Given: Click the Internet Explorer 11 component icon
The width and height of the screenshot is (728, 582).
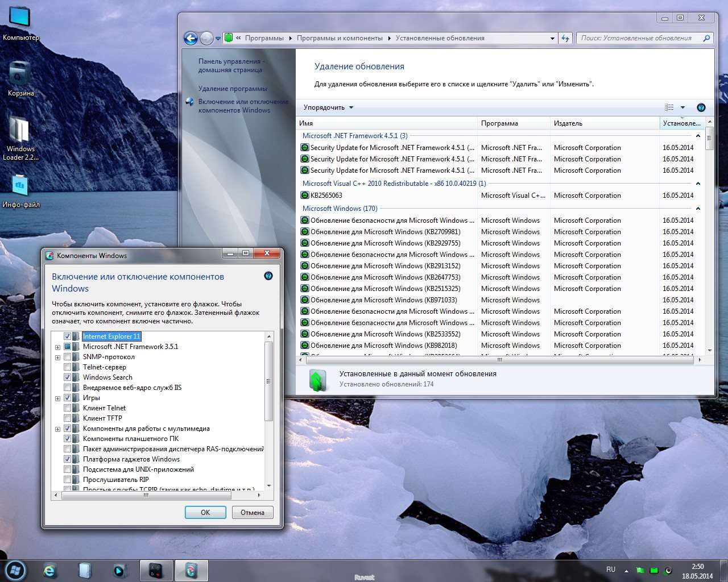Looking at the screenshot, I should 76,336.
